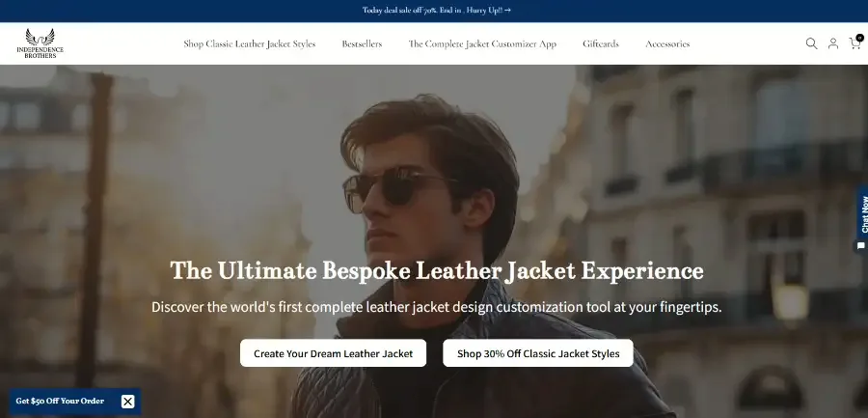Select Giftcards in the navigation

tap(601, 43)
